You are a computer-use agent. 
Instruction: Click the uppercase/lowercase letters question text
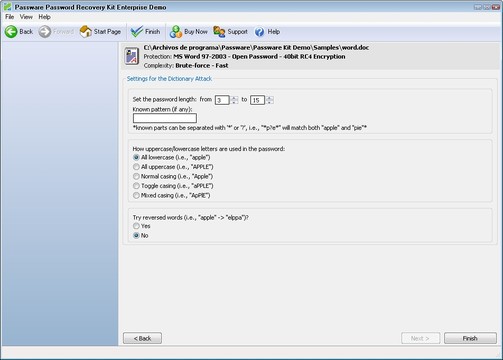pyautogui.click(x=209, y=149)
